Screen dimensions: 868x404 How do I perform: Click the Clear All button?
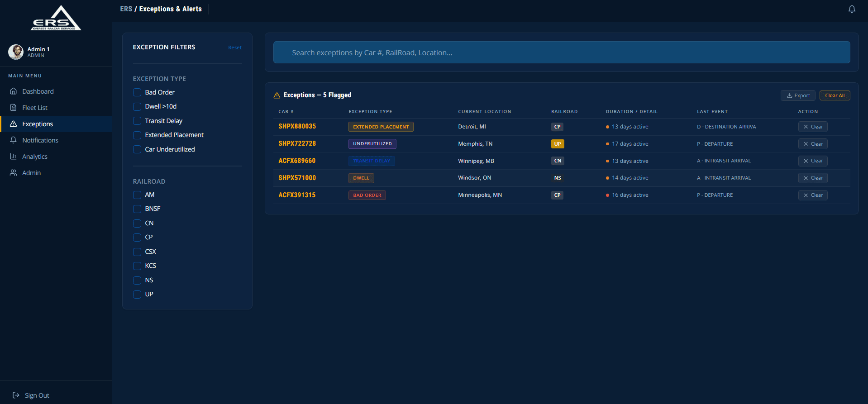[x=835, y=95]
